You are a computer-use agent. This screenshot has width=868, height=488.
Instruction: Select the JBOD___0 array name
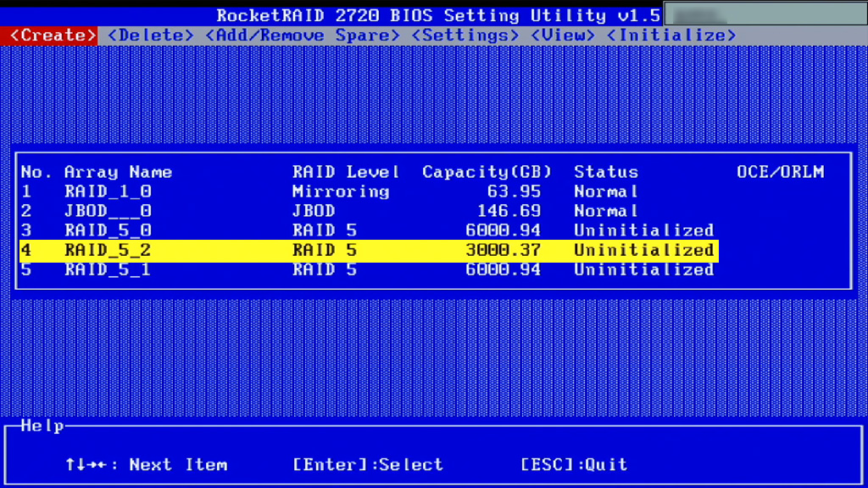point(108,211)
